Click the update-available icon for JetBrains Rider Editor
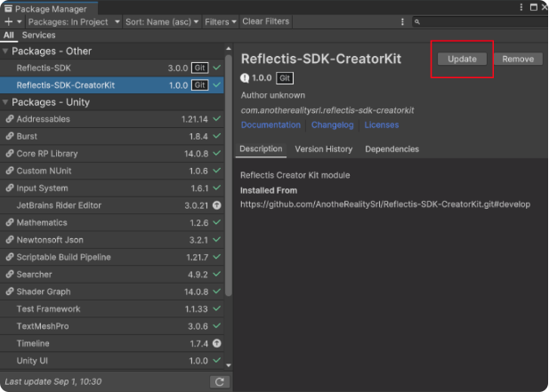Viewport: 549px width, 392px height. [217, 205]
